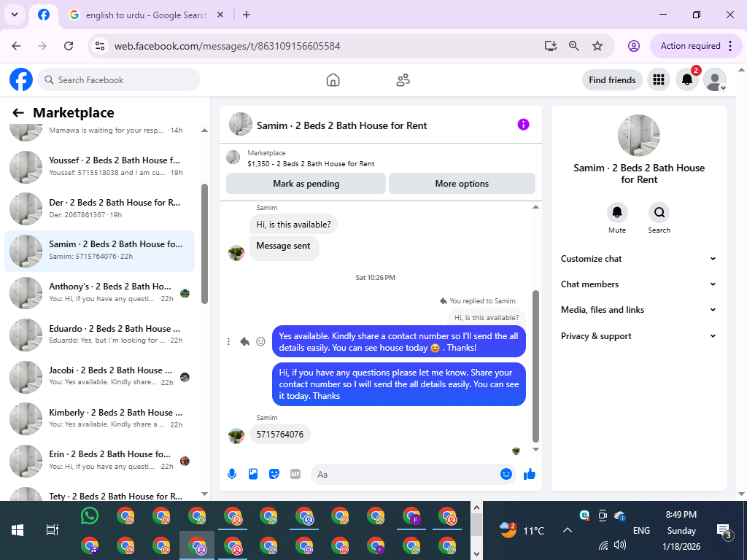This screenshot has height=560, width=747.
Task: Open Jacobi's conversation in the list
Action: (99, 376)
